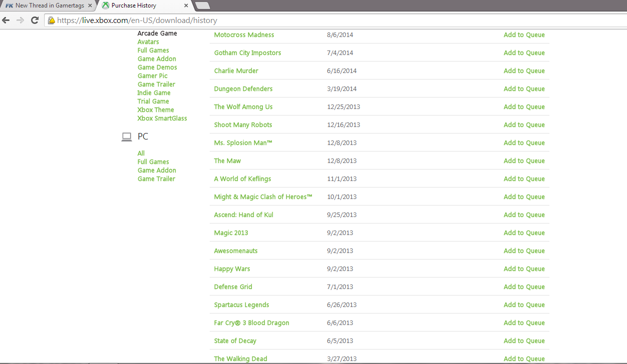The image size is (627, 364).
Task: Reload the page with the refresh icon
Action: pyautogui.click(x=35, y=20)
